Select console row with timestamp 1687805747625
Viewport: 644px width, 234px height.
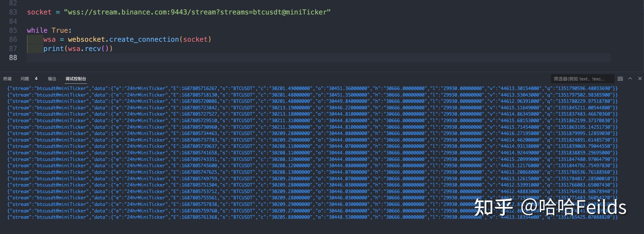(x=312, y=172)
